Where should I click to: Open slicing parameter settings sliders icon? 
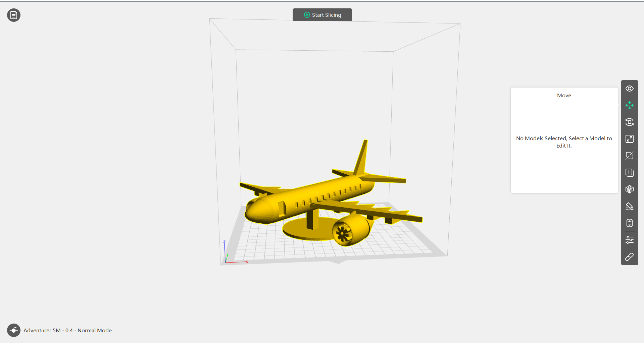point(630,240)
